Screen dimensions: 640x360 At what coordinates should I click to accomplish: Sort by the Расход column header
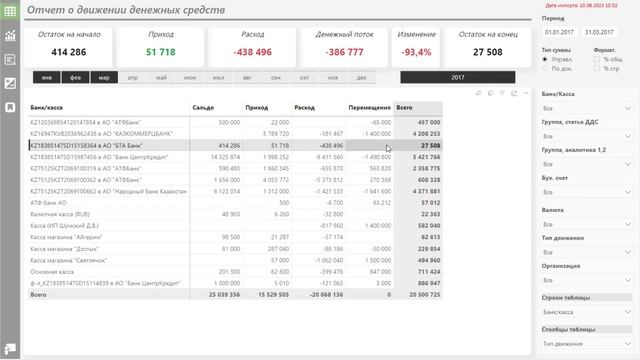(x=304, y=108)
